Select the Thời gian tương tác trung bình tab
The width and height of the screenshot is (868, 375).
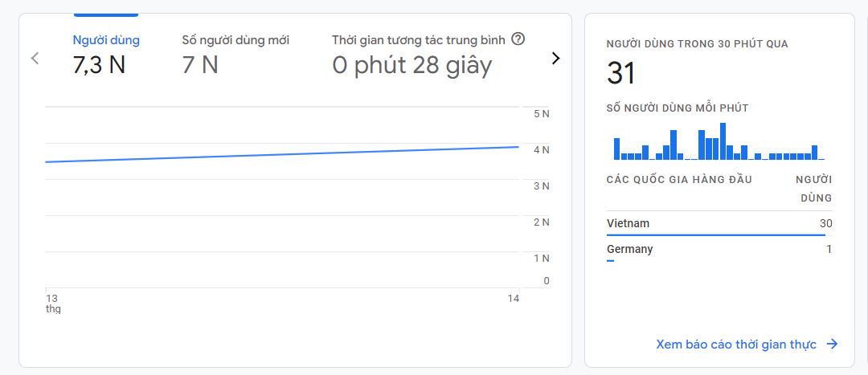(x=419, y=40)
